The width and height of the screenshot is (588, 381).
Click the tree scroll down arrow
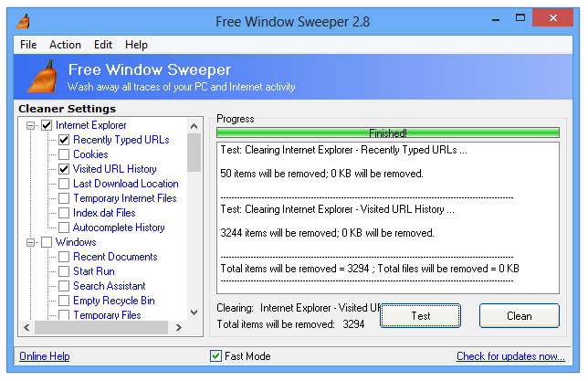point(194,312)
